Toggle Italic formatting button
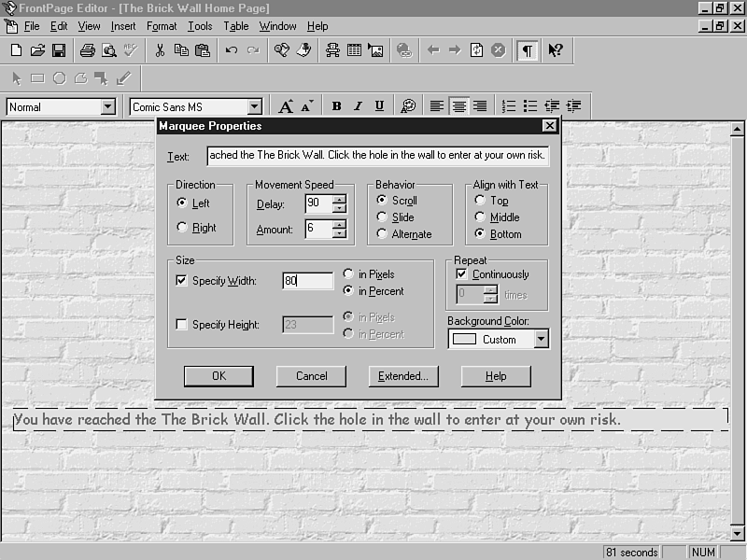 coord(358,106)
